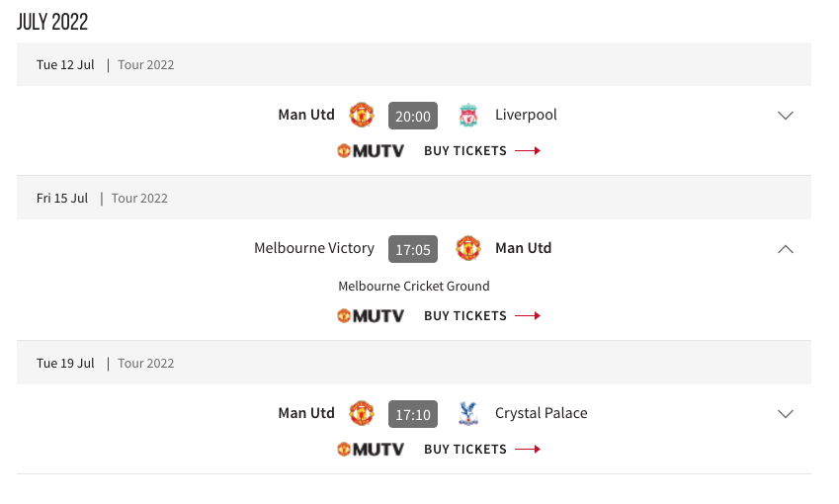
Task: Expand the Man Utd vs Crystal Palace fixture
Action: tap(785, 414)
